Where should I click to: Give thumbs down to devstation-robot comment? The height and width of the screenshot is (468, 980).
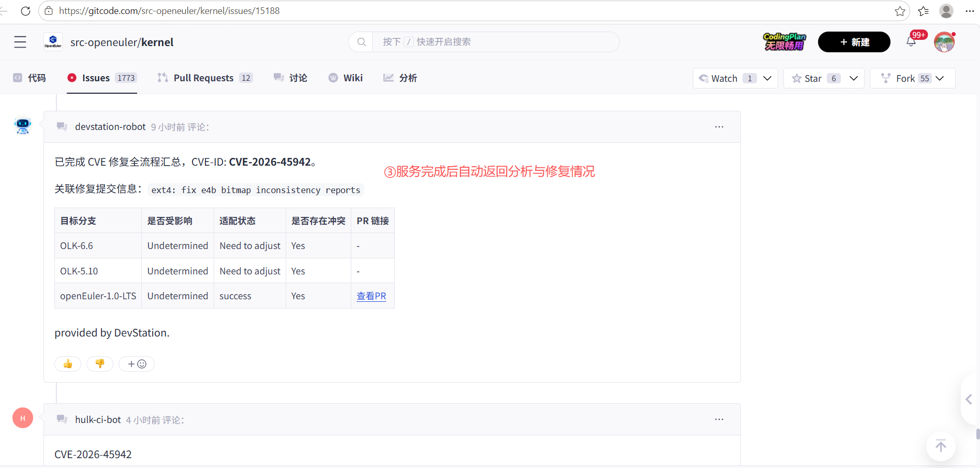tap(100, 364)
